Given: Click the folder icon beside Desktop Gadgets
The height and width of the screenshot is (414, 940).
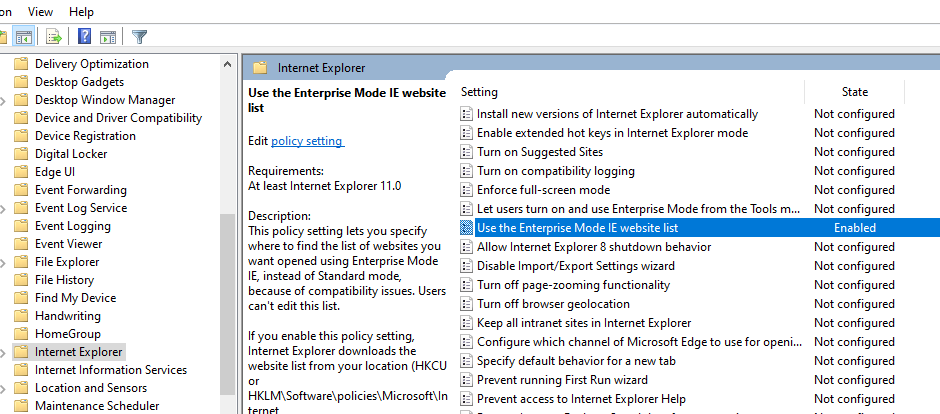Looking at the screenshot, I should [22, 82].
